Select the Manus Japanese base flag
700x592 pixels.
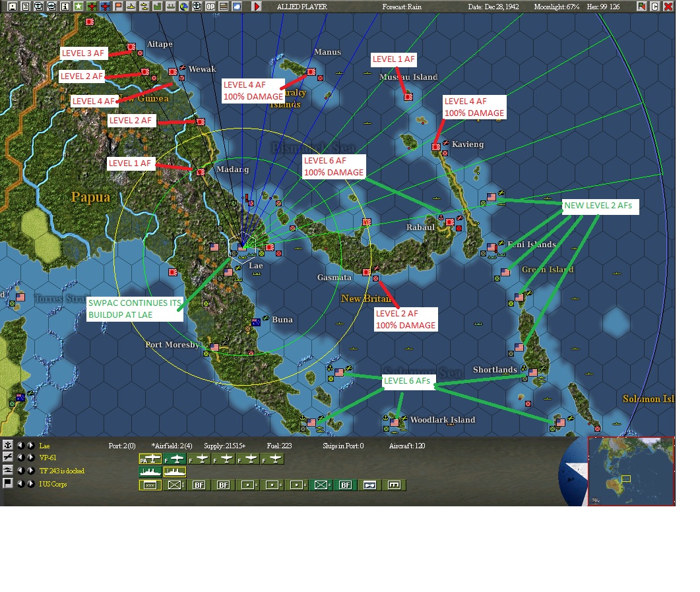pos(311,72)
